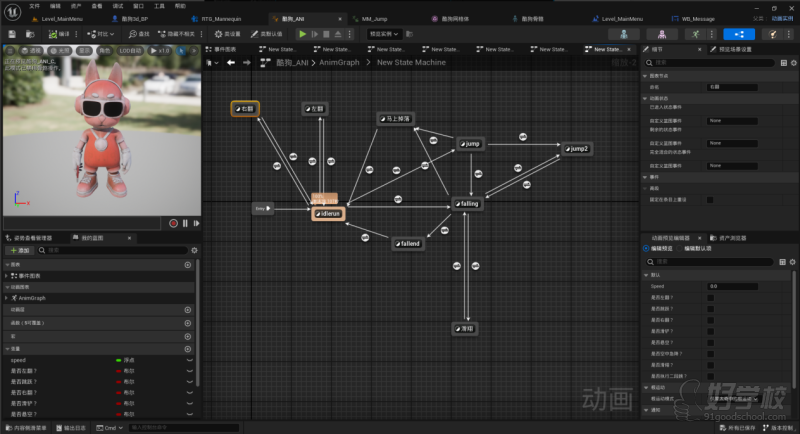Click the Save icon in the toolbar

tap(11, 34)
